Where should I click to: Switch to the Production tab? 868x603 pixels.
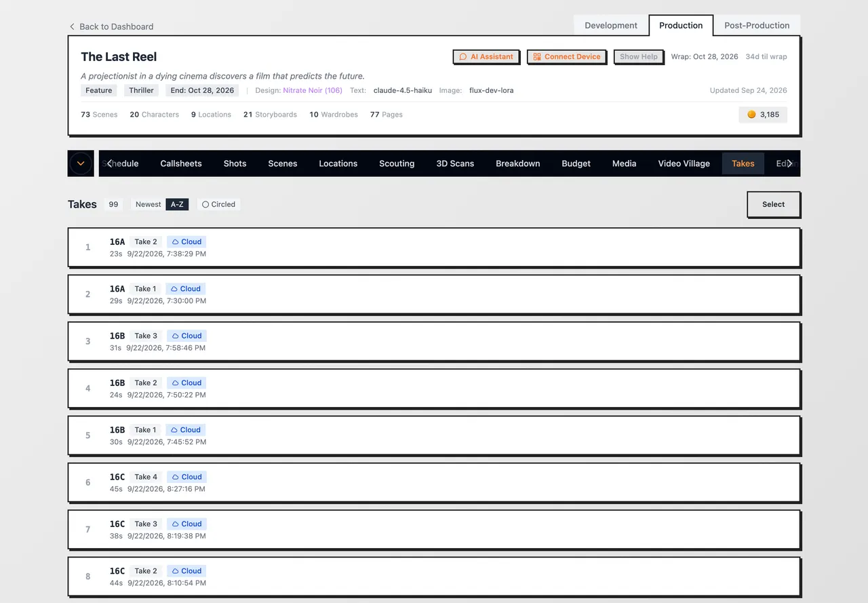tap(681, 25)
